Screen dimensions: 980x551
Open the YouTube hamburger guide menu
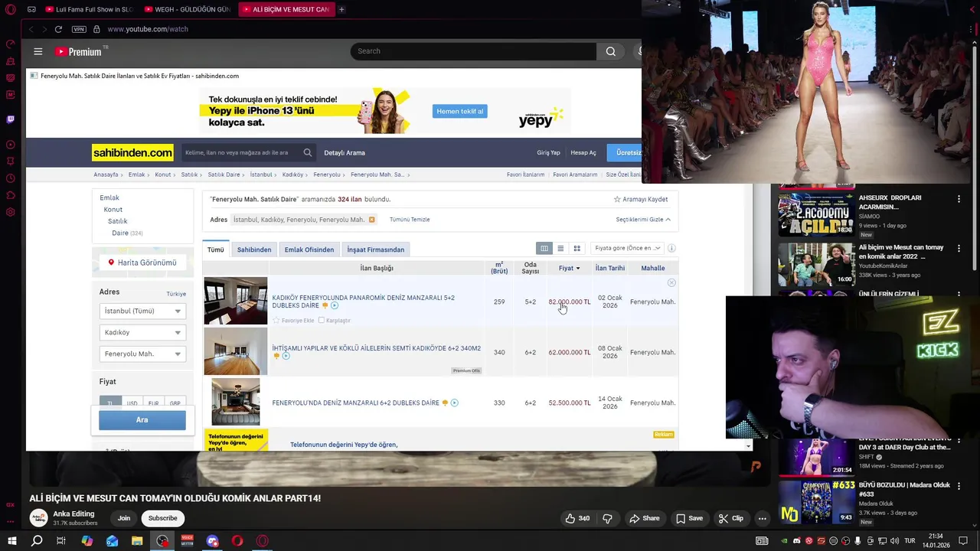pos(38,51)
